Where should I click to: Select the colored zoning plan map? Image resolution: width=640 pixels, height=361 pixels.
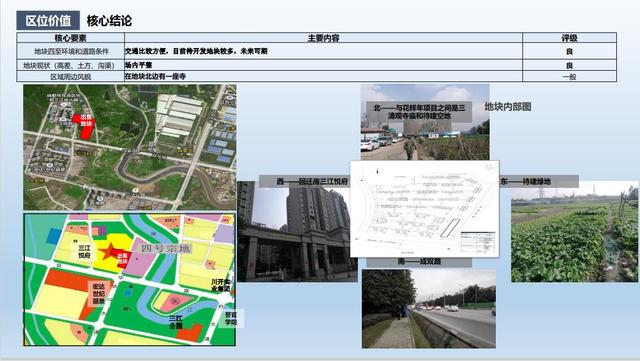(x=130, y=279)
